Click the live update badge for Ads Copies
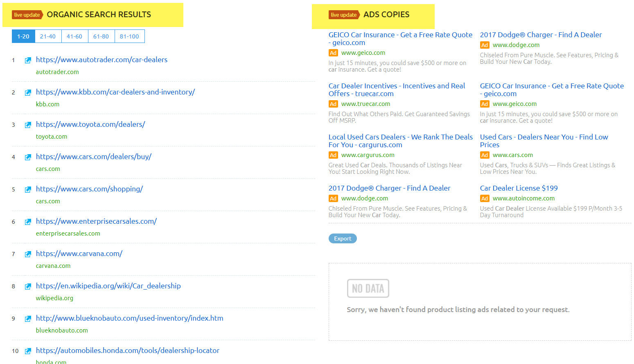 344,15
